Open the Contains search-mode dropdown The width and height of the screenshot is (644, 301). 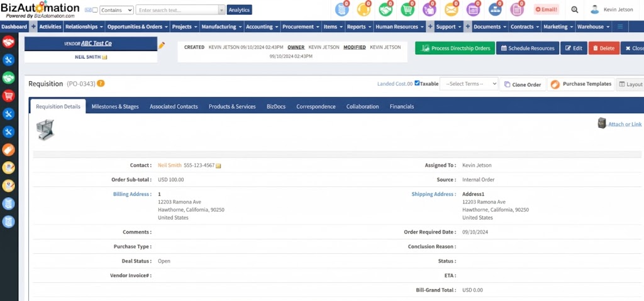(116, 10)
